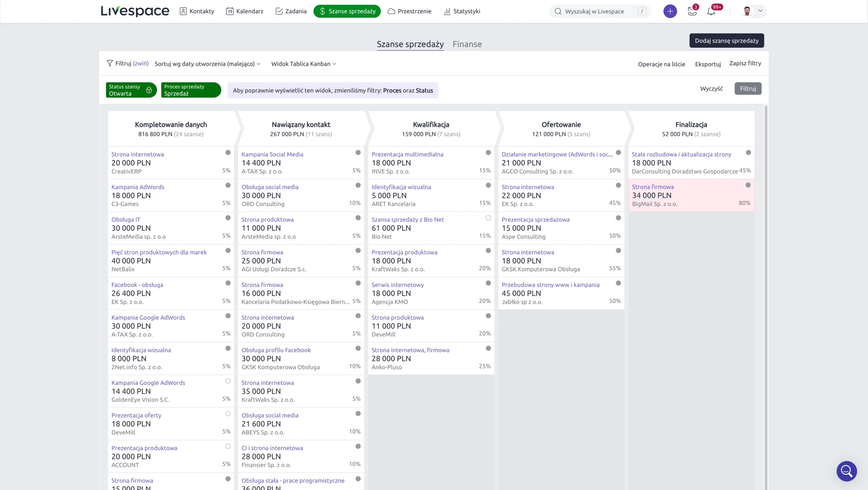Image resolution: width=868 pixels, height=490 pixels.
Task: Toggle status dot on A-TAX Kampania Social Media card
Action: (x=358, y=152)
